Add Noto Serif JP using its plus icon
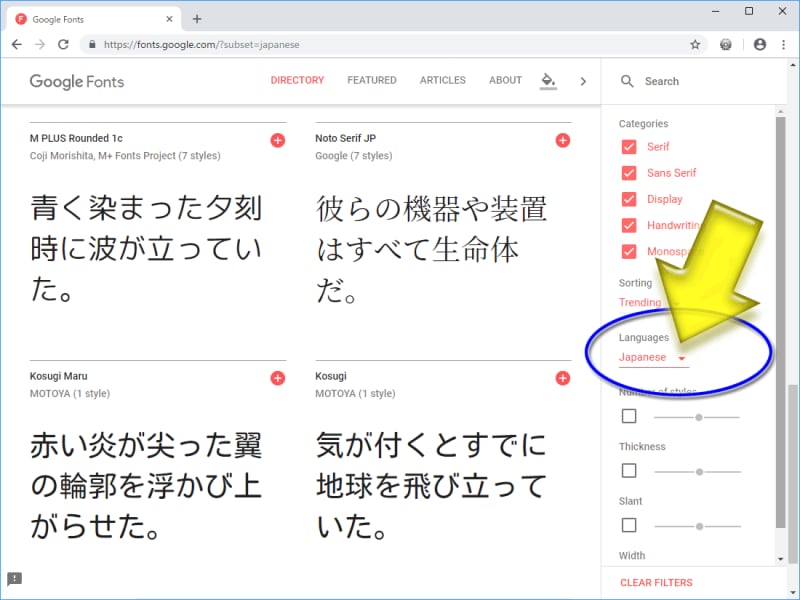Viewport: 800px width, 600px height. click(x=562, y=141)
